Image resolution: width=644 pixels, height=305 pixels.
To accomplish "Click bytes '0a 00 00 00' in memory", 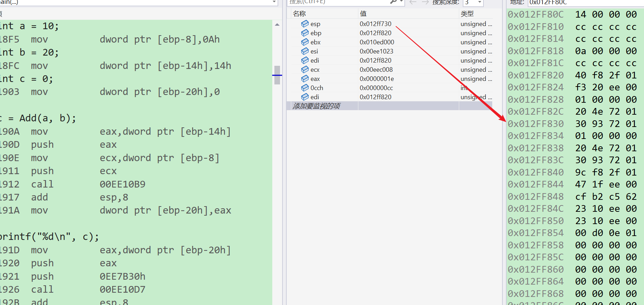I will click(606, 51).
